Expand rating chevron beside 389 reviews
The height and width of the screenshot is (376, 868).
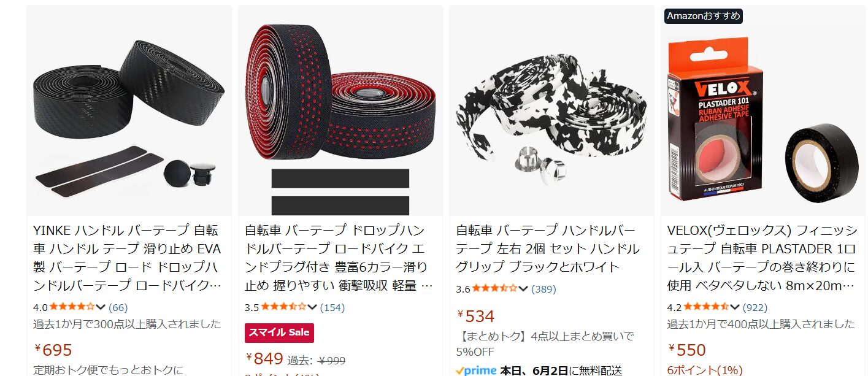[x=523, y=288]
